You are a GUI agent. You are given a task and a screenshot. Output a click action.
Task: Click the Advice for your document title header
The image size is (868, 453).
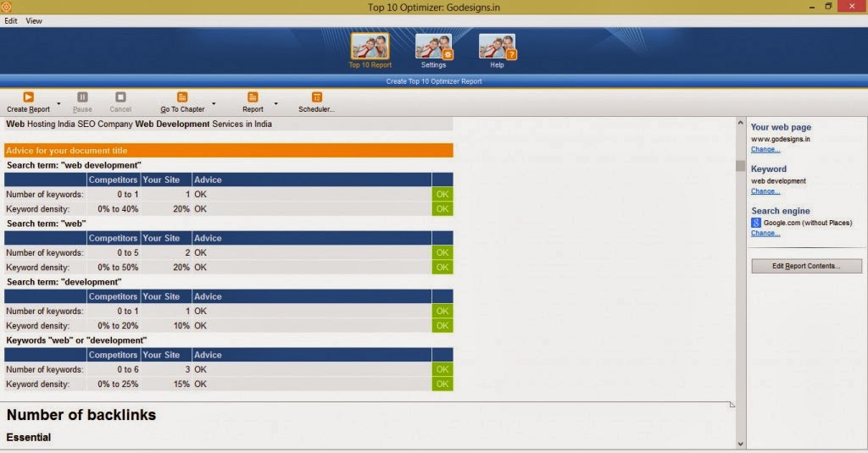coord(229,151)
